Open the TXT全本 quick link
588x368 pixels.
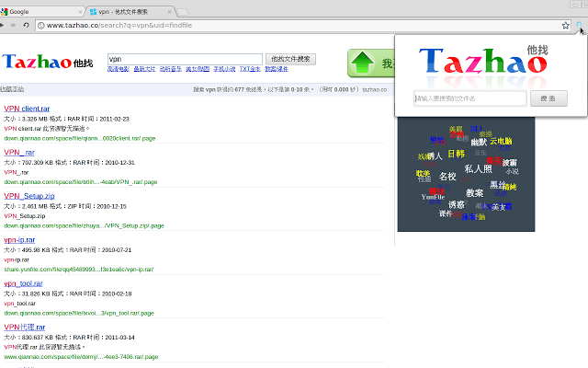point(250,69)
